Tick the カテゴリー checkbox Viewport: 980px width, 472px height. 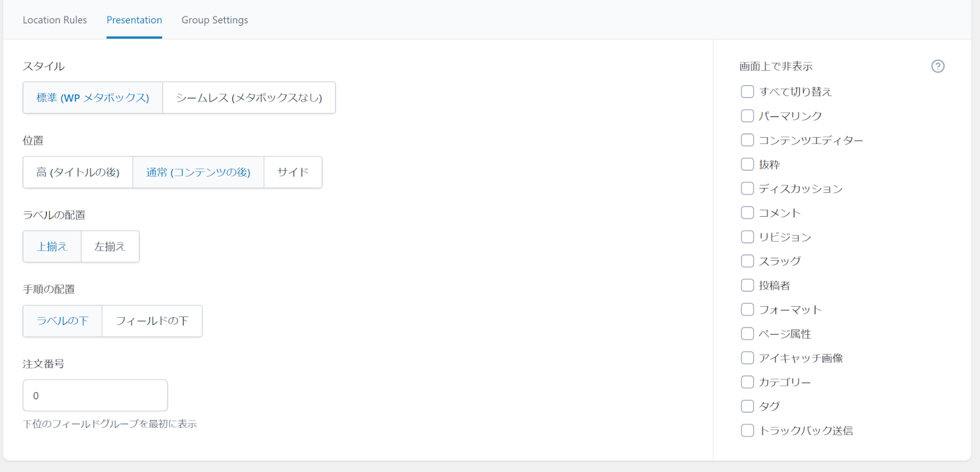747,382
